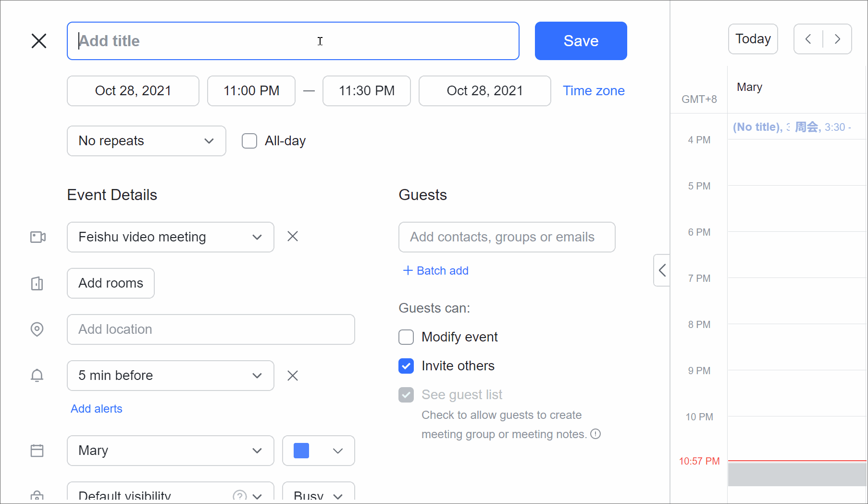The height and width of the screenshot is (504, 868).
Task: Open the Batch add guests link
Action: [435, 270]
